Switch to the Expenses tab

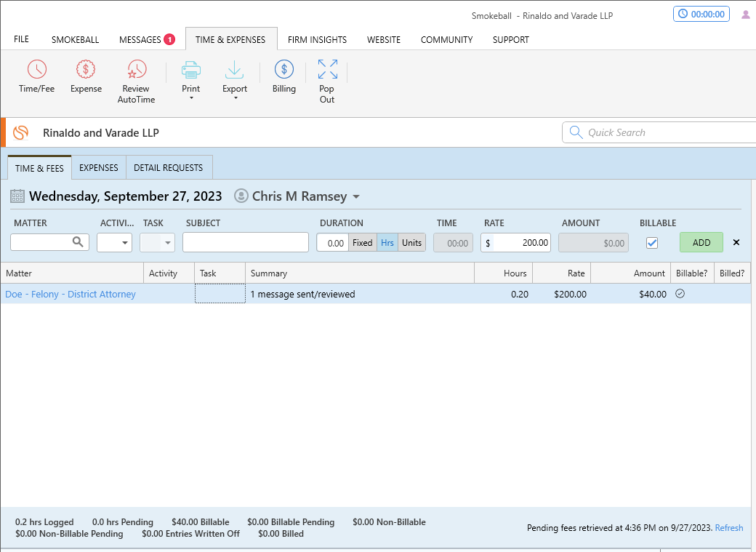pyautogui.click(x=98, y=168)
